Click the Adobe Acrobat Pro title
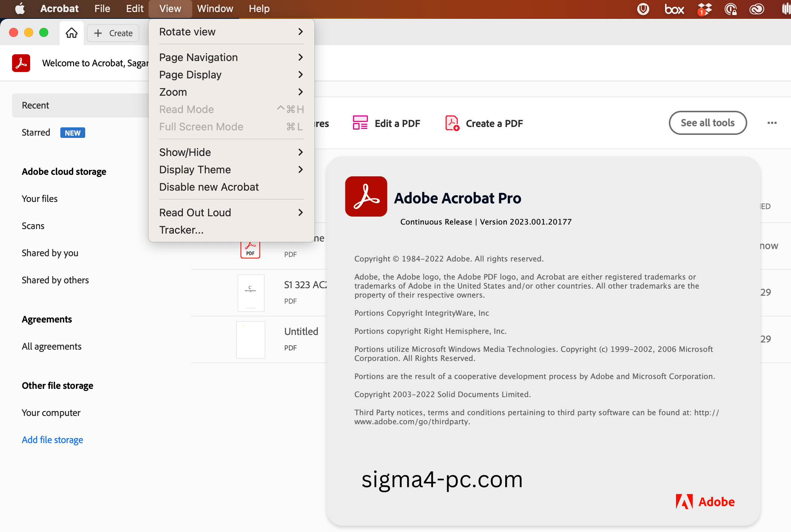This screenshot has width=791, height=532. 458,198
